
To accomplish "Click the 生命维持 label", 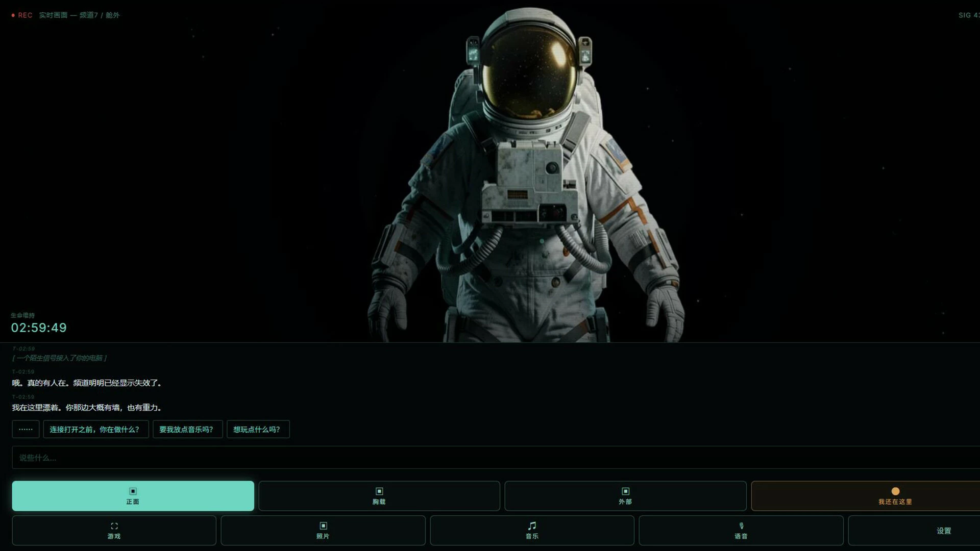I will click(23, 315).
